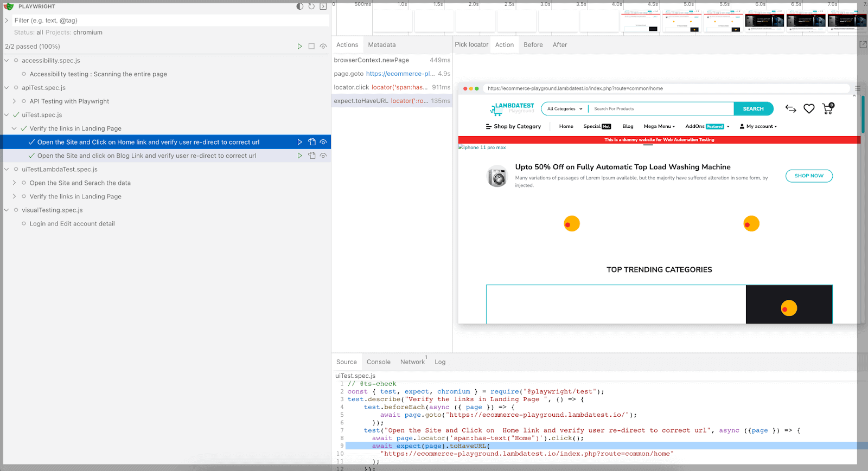Open the All Categories dropdown in snapshot
The image size is (868, 471).
[565, 109]
